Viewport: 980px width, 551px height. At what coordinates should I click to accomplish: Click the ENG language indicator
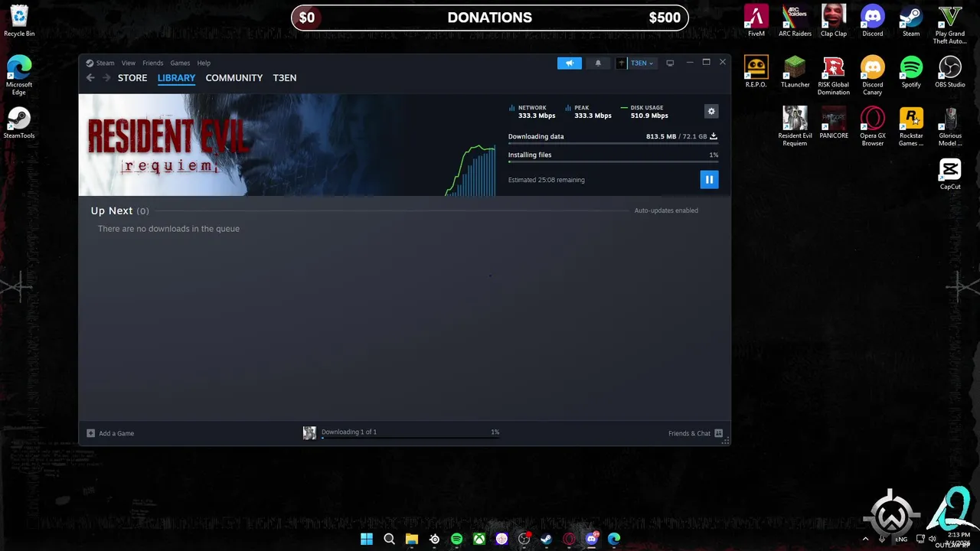click(x=900, y=539)
